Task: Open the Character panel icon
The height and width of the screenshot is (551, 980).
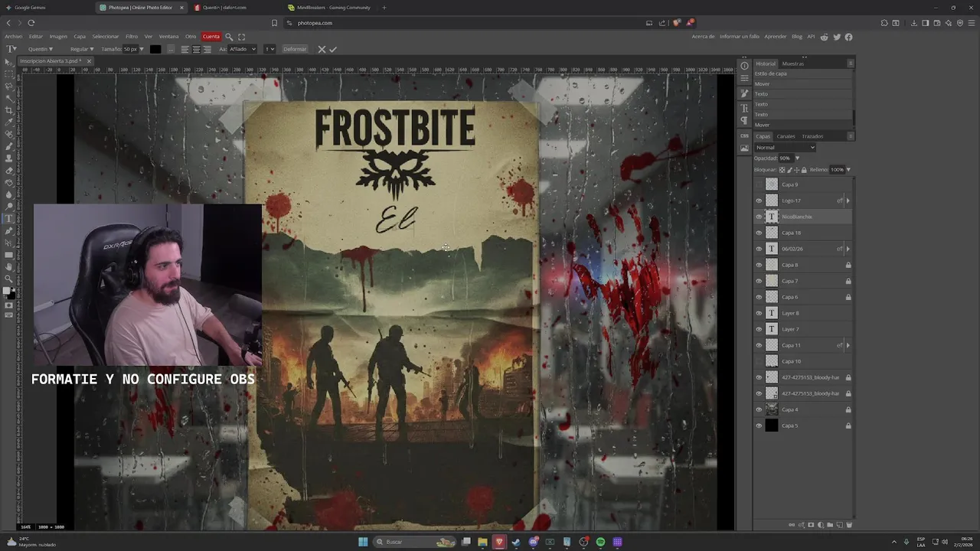Action: click(744, 108)
